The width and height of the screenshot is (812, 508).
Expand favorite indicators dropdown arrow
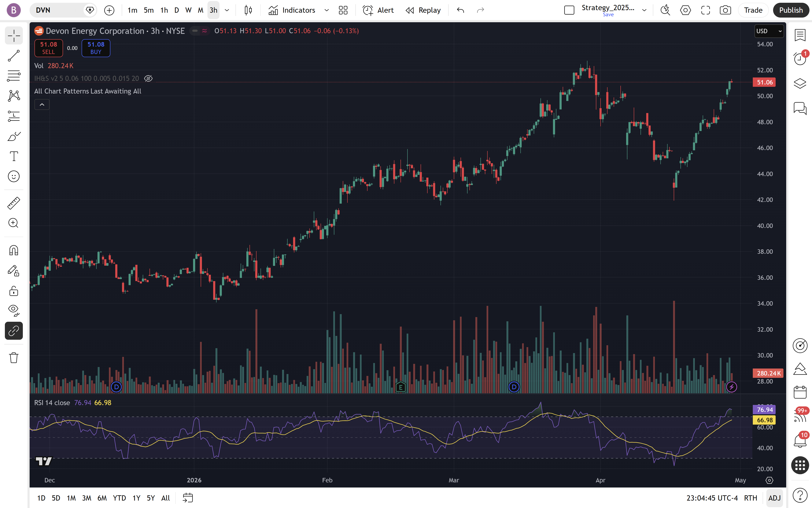tap(326, 10)
